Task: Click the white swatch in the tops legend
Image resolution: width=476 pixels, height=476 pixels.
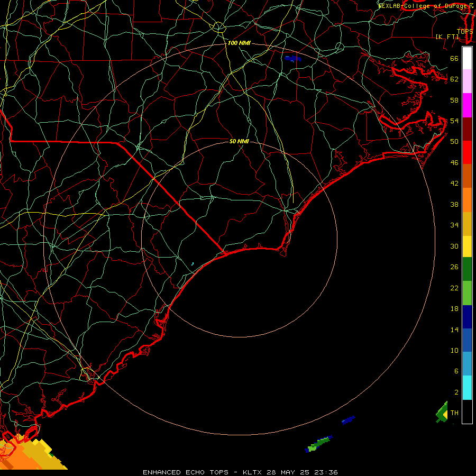Action: tap(467, 58)
